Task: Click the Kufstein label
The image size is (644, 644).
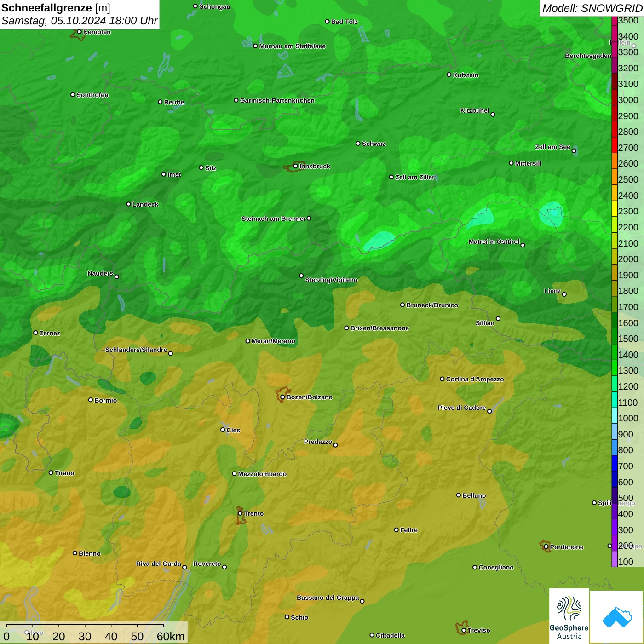Action: [466, 75]
